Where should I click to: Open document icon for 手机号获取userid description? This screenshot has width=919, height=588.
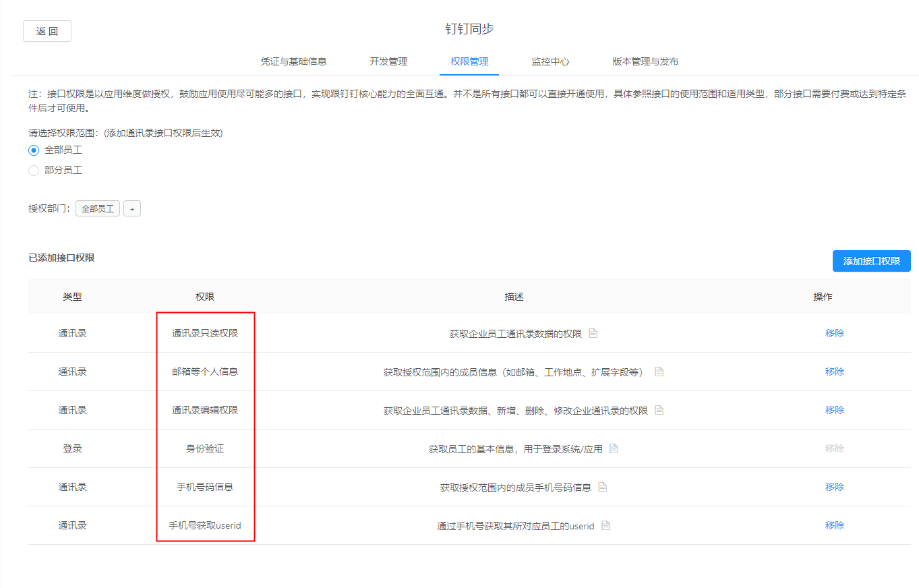pyautogui.click(x=606, y=525)
